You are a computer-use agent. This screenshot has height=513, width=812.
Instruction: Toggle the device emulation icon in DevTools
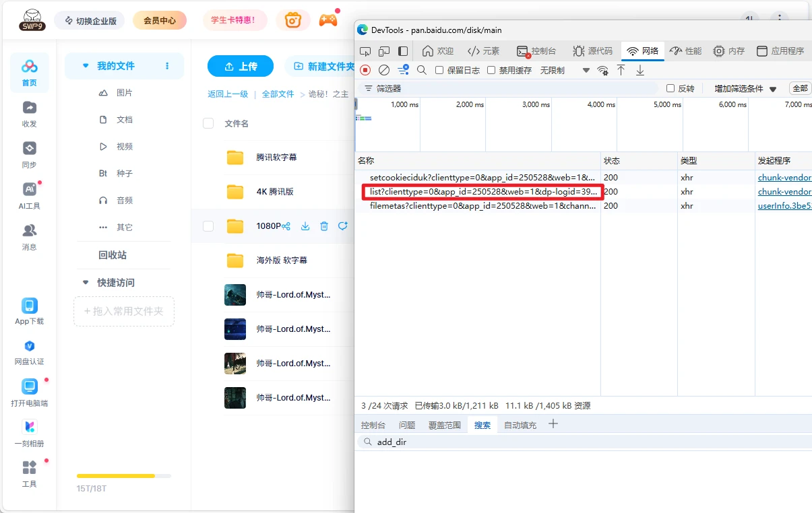click(384, 51)
